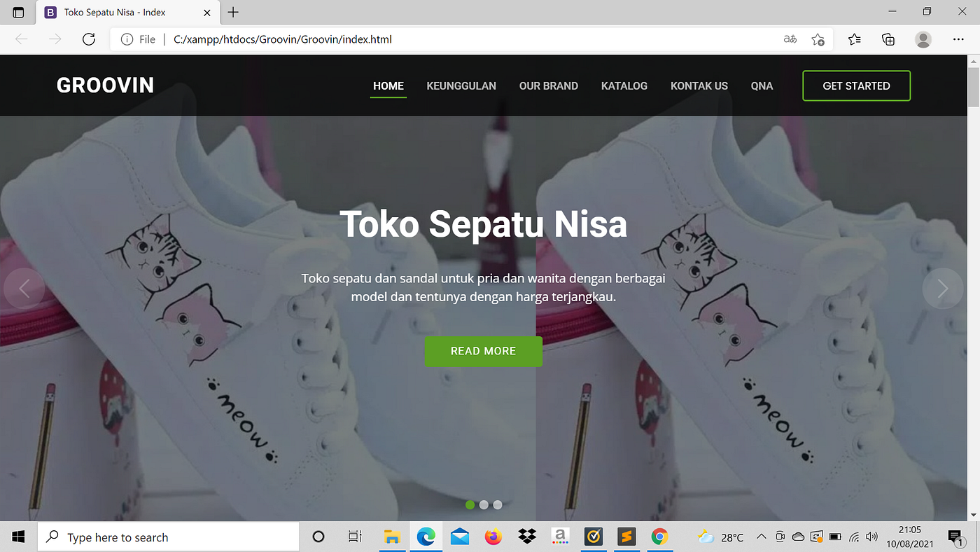Screen dimensions: 980x552
Task: Open the Favorites list in Edge
Action: pyautogui.click(x=854, y=39)
